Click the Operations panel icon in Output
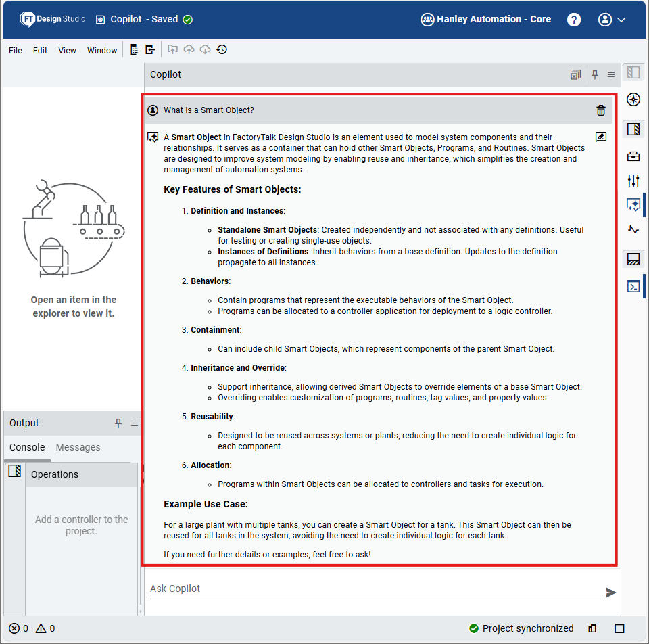Image resolution: width=649 pixels, height=644 pixels. click(14, 471)
